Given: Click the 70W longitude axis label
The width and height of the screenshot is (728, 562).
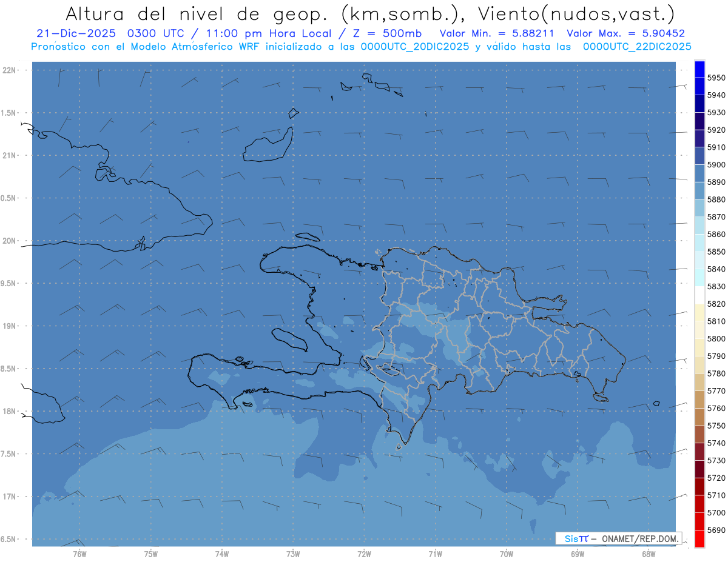Looking at the screenshot, I should pos(507,554).
